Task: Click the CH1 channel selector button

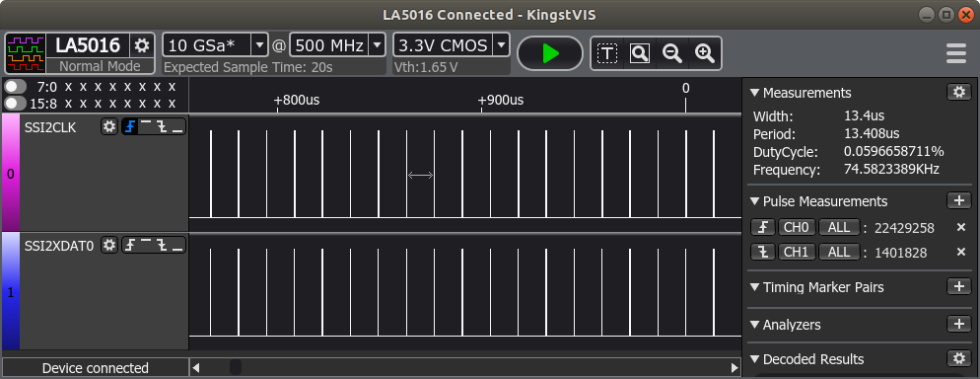Action: point(797,252)
